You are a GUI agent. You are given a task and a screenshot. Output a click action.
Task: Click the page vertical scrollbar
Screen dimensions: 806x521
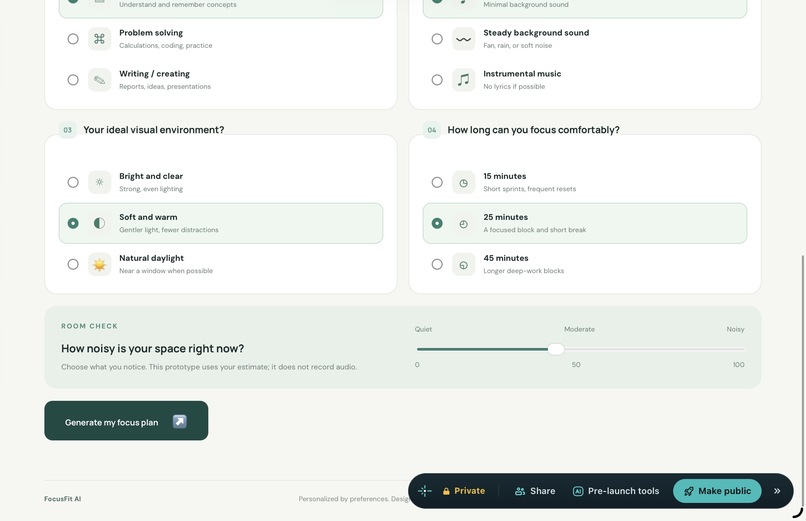(x=803, y=380)
